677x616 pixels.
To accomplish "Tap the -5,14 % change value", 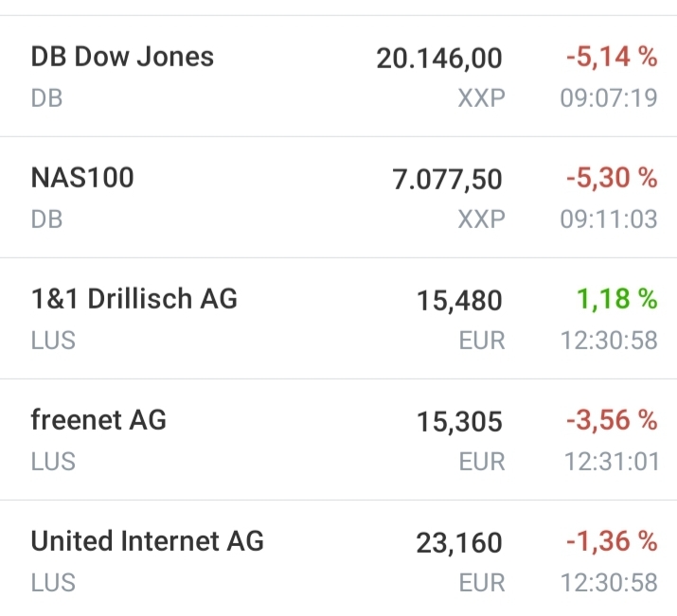I will pyautogui.click(x=611, y=58).
